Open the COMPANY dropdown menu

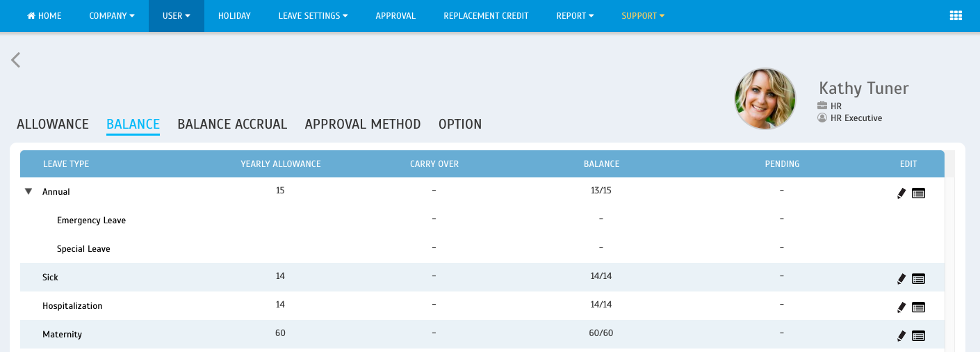pyautogui.click(x=112, y=15)
